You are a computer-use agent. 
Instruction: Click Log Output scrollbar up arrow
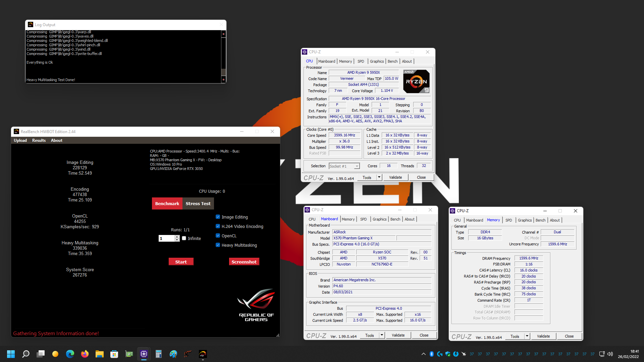(x=223, y=34)
